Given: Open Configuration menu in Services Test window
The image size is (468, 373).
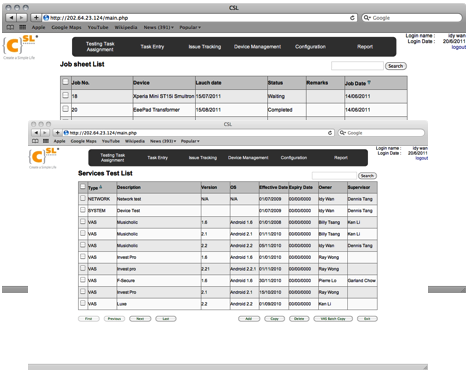Looking at the screenshot, I should 294,158.
